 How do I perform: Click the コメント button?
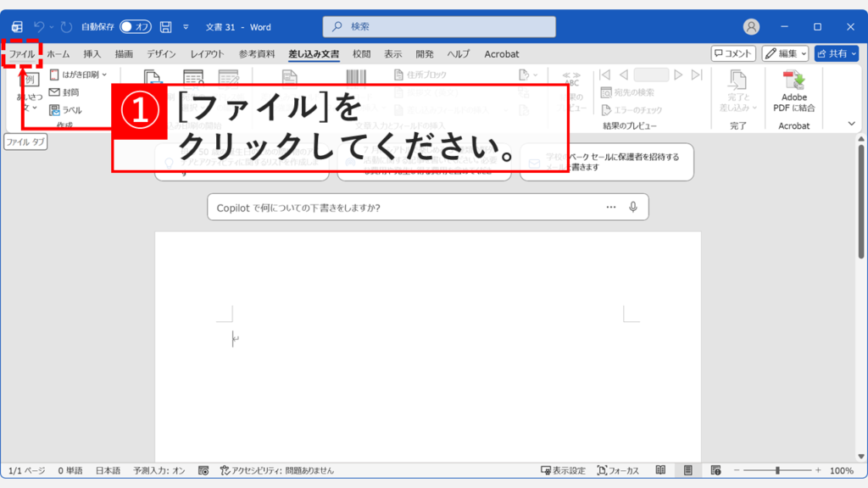tap(734, 53)
